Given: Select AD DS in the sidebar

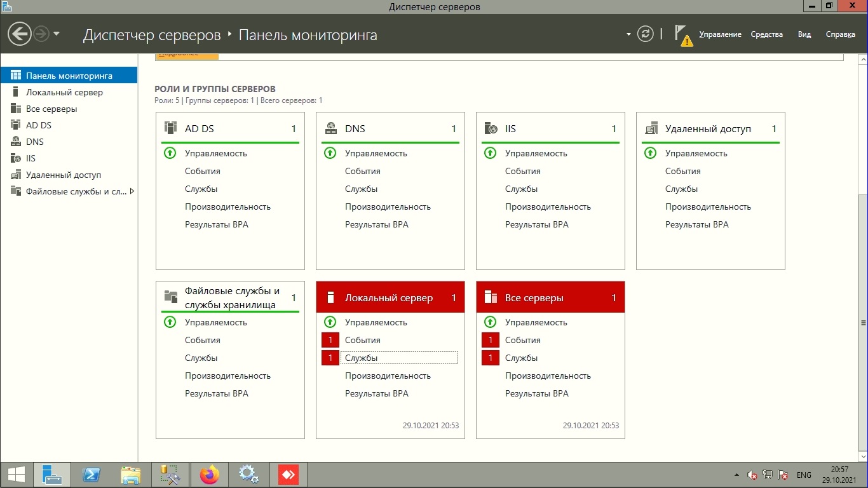Looking at the screenshot, I should (x=69, y=125).
